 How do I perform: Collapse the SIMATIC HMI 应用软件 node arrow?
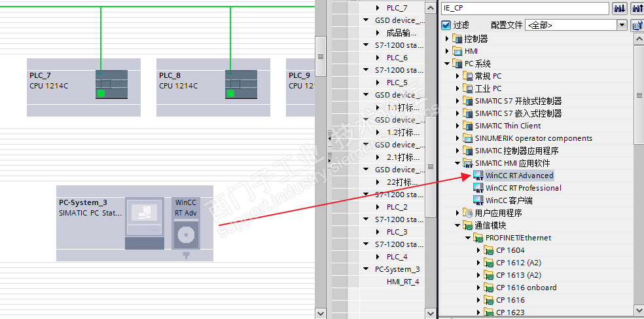coord(457,163)
